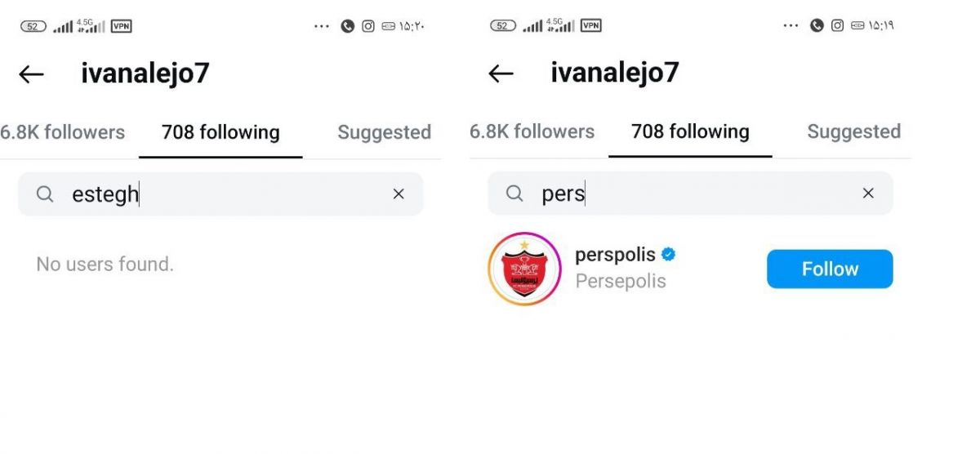980x454 pixels.
Task: Click the magnifier icon beside 'estegh'
Action: click(x=45, y=194)
